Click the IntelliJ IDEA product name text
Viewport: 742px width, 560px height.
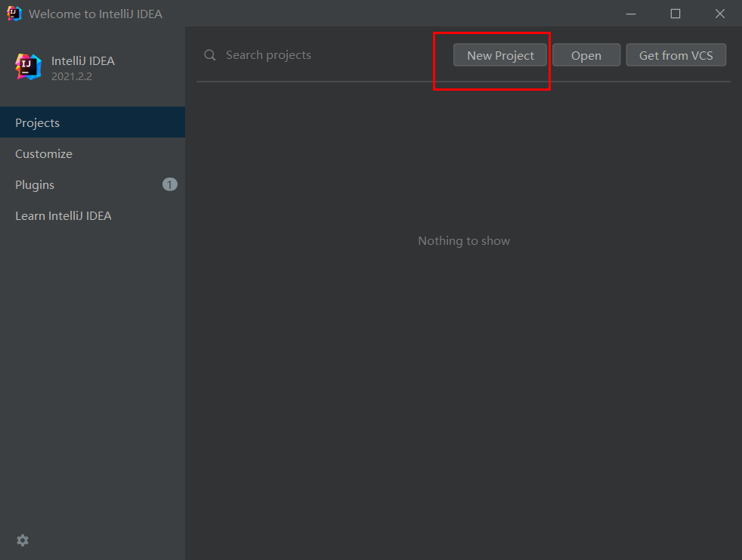coord(83,60)
